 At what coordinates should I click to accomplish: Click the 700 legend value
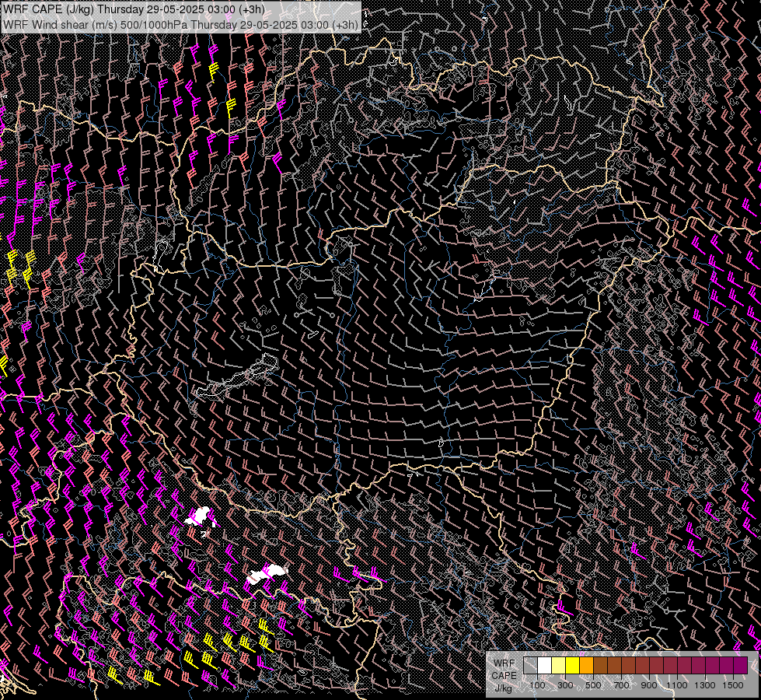point(621,685)
